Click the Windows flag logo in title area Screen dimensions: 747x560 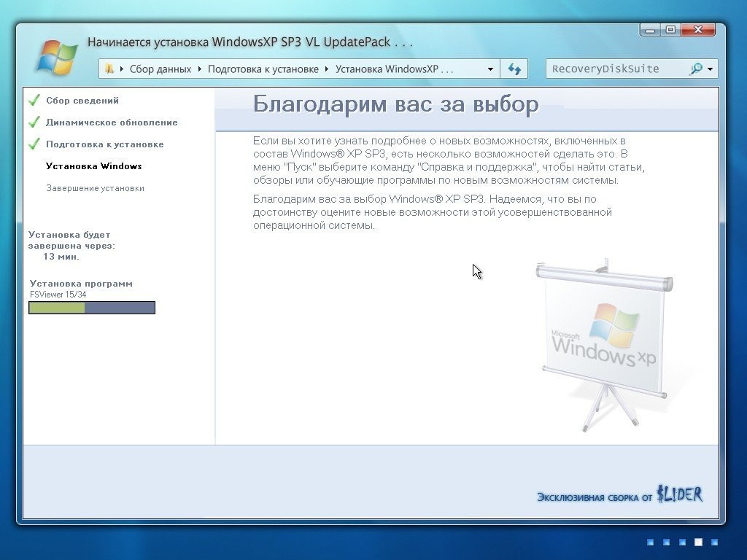click(58, 58)
